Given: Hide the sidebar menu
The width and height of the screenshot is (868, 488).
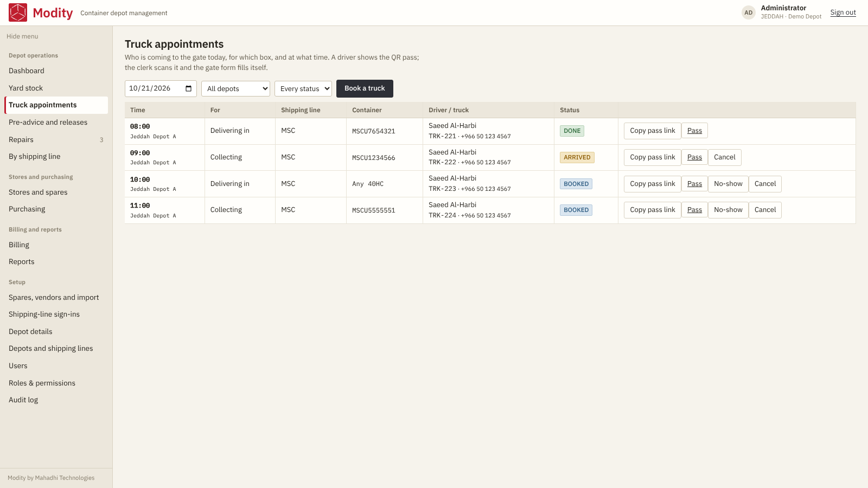Looking at the screenshot, I should click(x=22, y=36).
